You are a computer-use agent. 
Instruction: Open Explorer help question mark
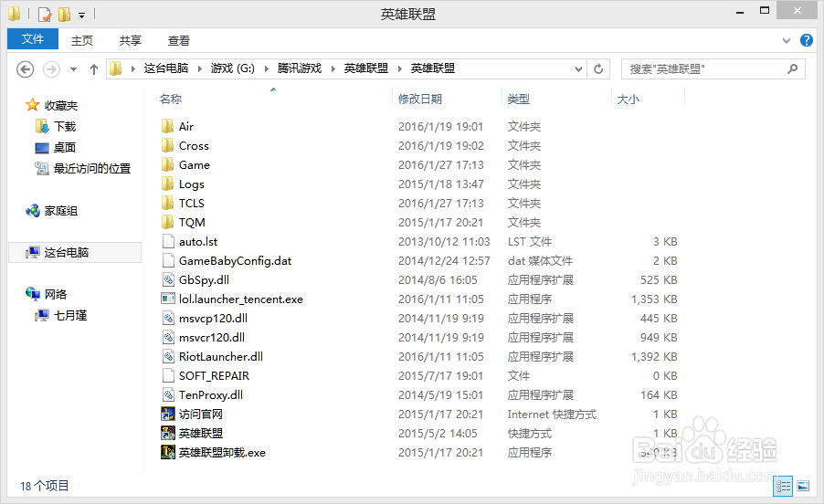806,40
